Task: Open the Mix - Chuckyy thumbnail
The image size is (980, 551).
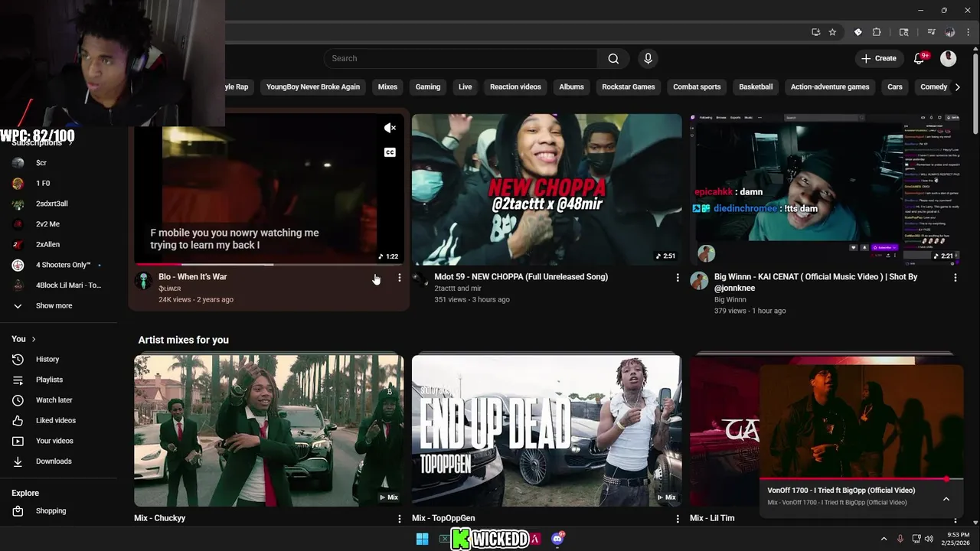Action: click(x=269, y=430)
